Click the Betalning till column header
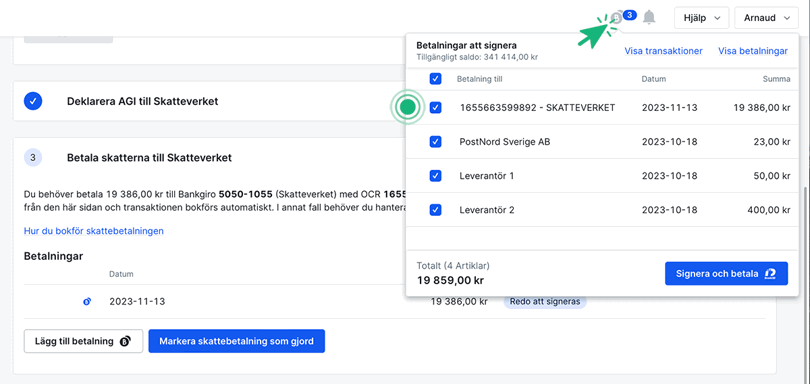Image resolution: width=810 pixels, height=384 pixels. click(479, 79)
